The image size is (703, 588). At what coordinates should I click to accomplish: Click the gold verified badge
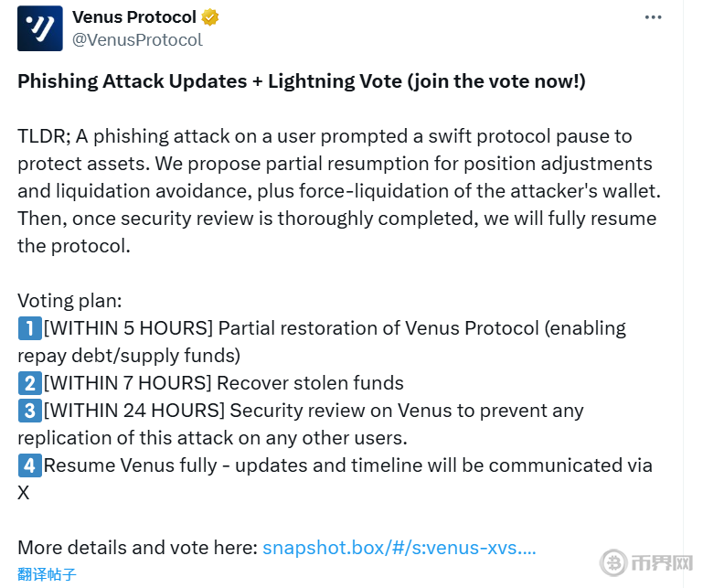pyautogui.click(x=210, y=17)
